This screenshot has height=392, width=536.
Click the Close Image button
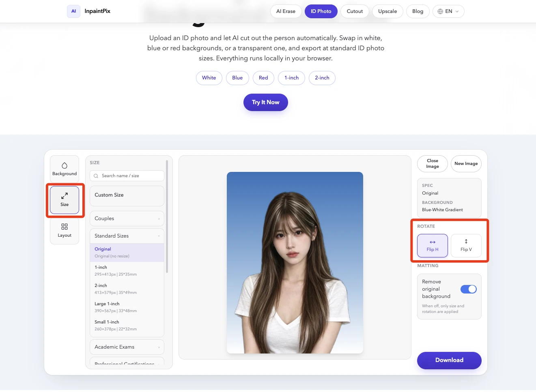tap(433, 164)
